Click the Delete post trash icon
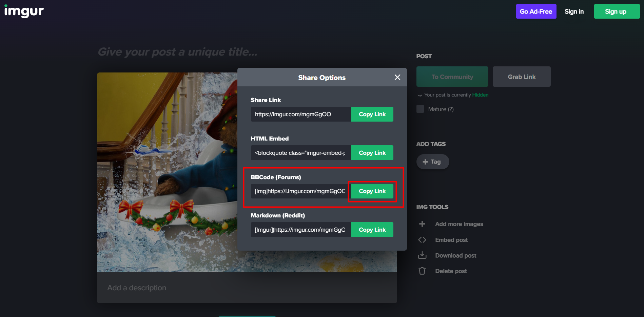644x317 pixels. [422, 271]
